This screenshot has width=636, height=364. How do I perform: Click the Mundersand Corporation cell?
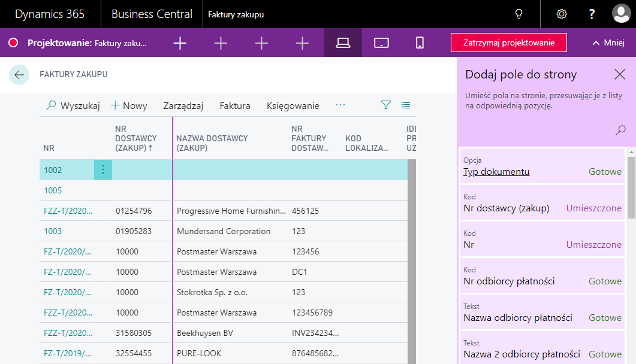tap(224, 231)
